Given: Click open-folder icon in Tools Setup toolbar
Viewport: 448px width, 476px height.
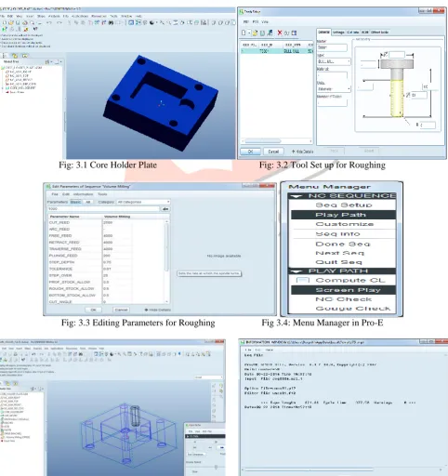Looking at the screenshot, I should pyautogui.click(x=255, y=33).
